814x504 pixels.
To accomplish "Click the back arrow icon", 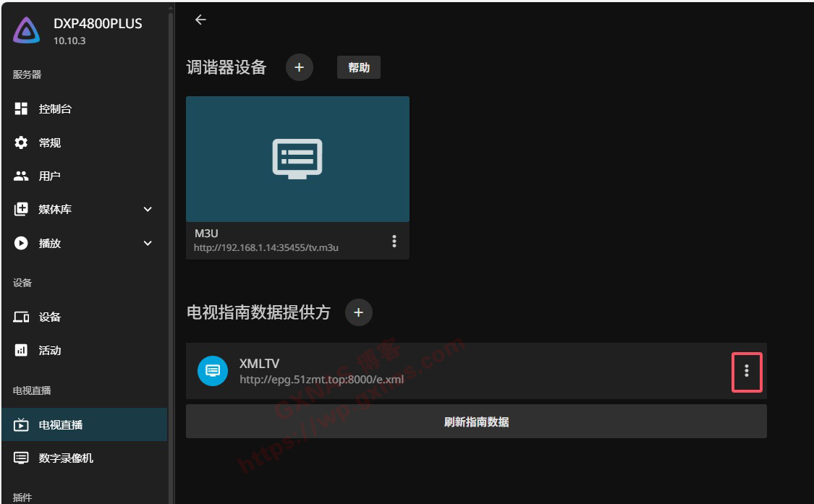I will coord(200,20).
